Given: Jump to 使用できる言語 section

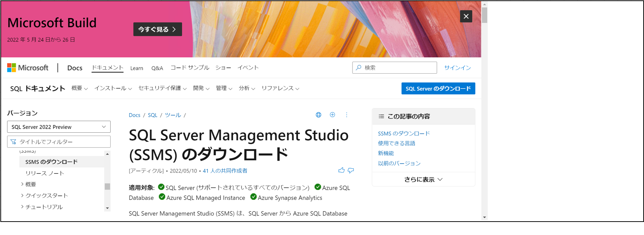Looking at the screenshot, I should coord(397,143).
